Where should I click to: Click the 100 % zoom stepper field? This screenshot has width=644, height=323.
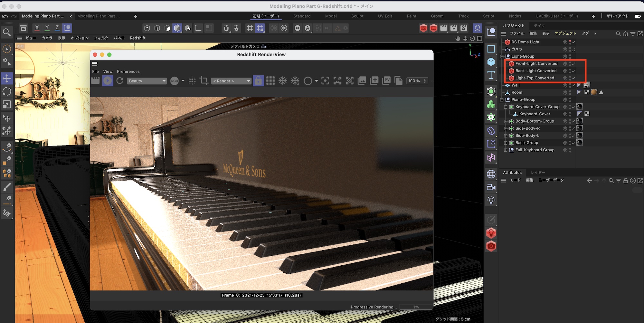417,81
